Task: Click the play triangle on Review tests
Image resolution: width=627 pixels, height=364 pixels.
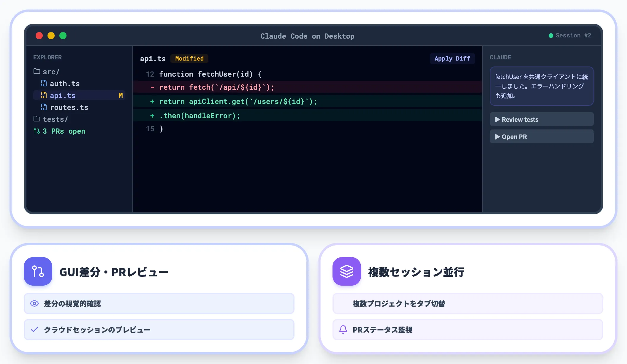Action: [498, 119]
